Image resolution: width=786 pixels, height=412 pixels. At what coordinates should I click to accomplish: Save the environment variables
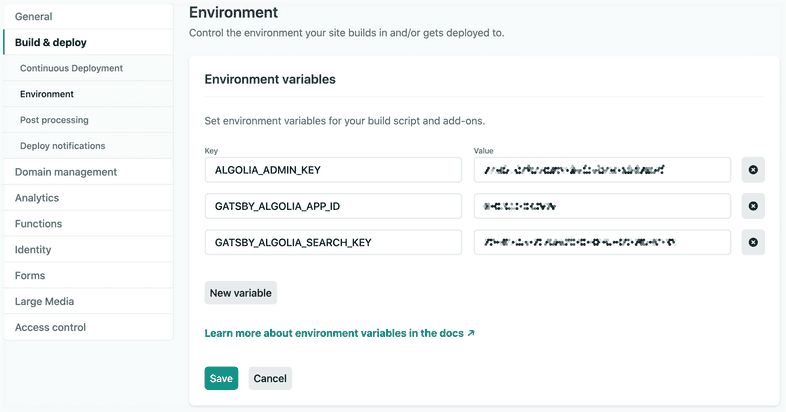tap(221, 379)
